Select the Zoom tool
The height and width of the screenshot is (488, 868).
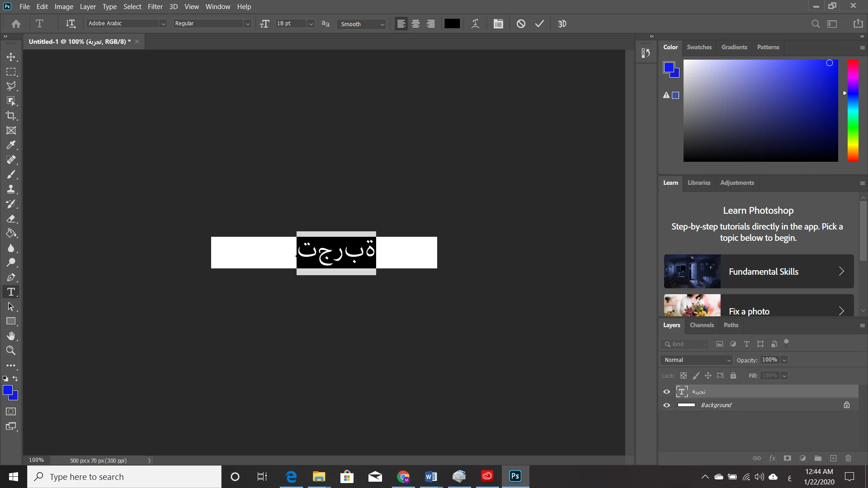[11, 351]
